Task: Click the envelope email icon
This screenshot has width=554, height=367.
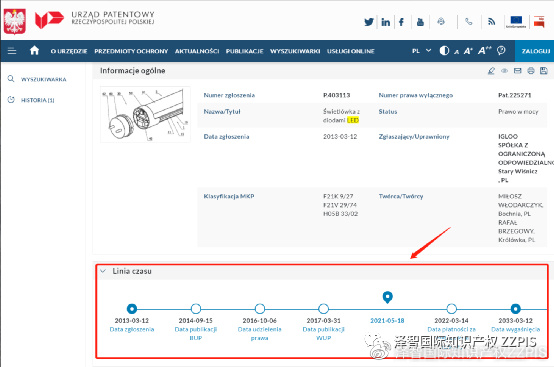Action: (x=518, y=71)
